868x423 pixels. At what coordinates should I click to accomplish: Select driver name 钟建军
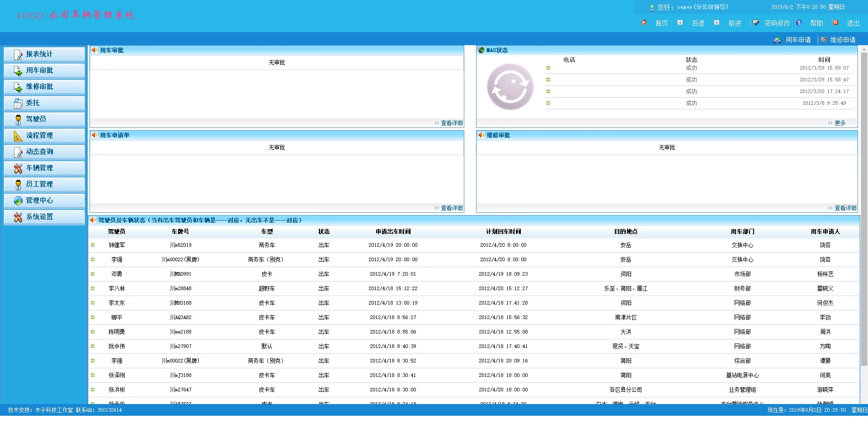(x=117, y=245)
